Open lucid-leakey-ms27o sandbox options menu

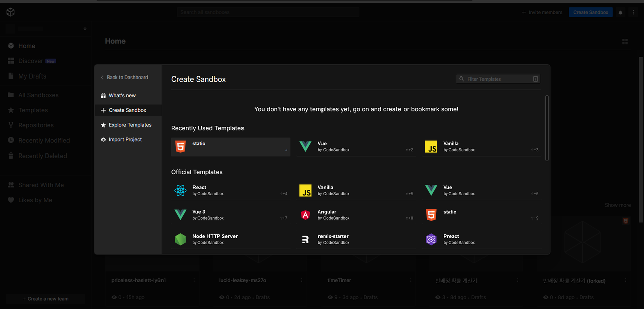point(302,280)
